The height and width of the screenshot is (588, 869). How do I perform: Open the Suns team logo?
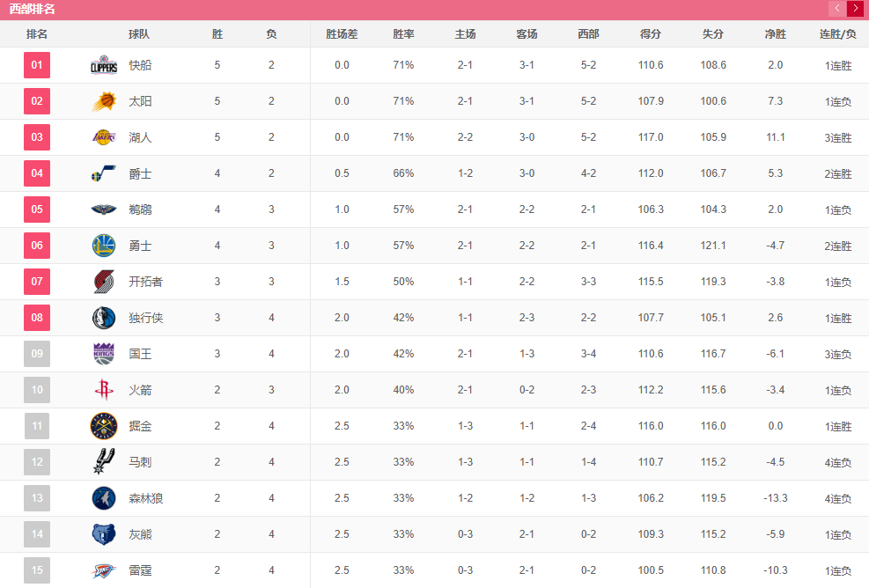[x=104, y=101]
